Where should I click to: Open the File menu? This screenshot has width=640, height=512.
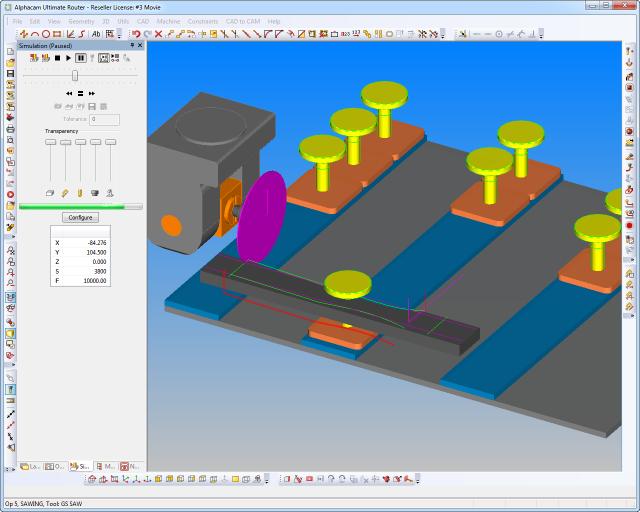click(17, 21)
